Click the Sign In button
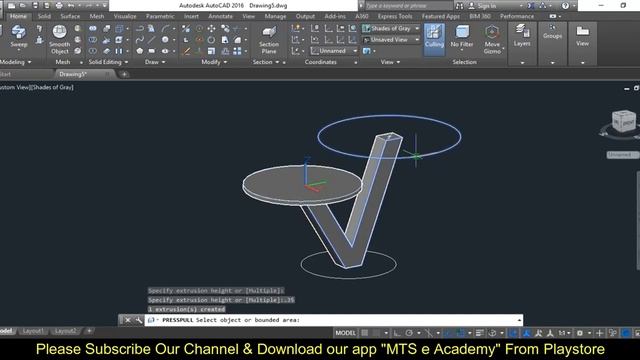This screenshot has height=360, width=640. (x=483, y=6)
